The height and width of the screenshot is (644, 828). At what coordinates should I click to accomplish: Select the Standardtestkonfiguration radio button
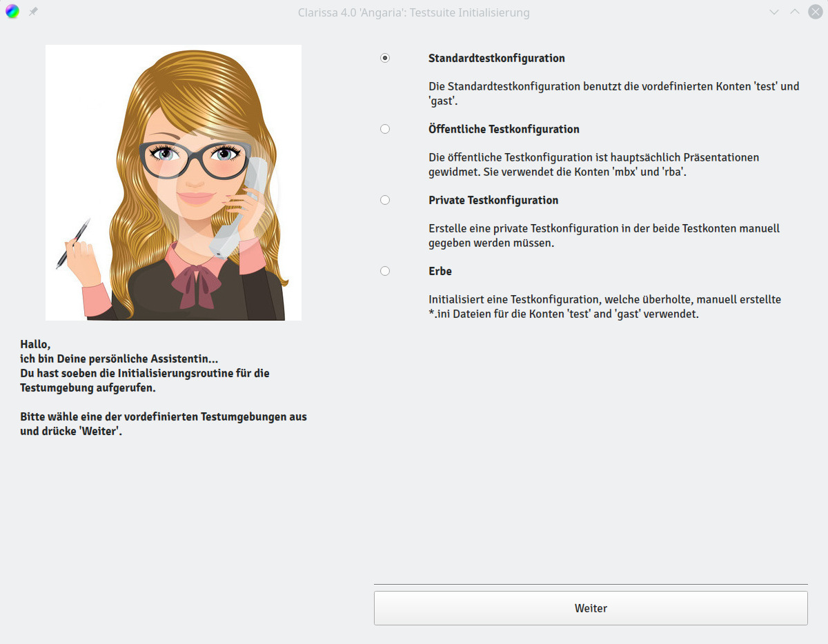tap(385, 58)
